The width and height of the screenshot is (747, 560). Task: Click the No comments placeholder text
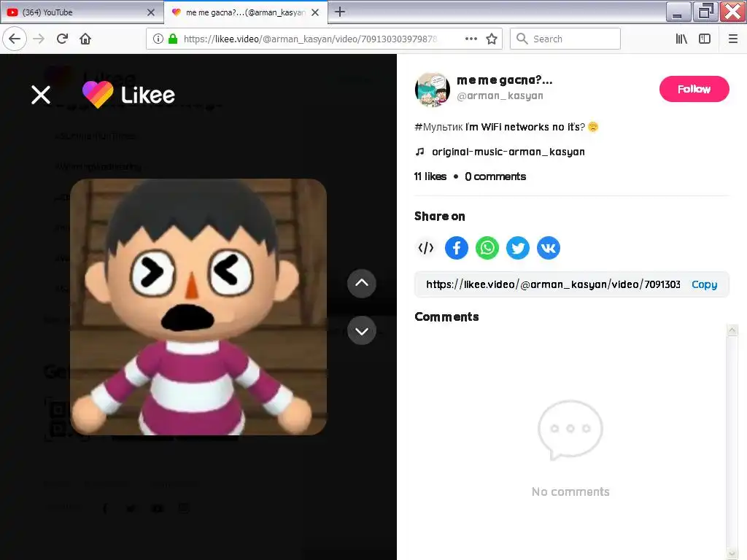[570, 491]
